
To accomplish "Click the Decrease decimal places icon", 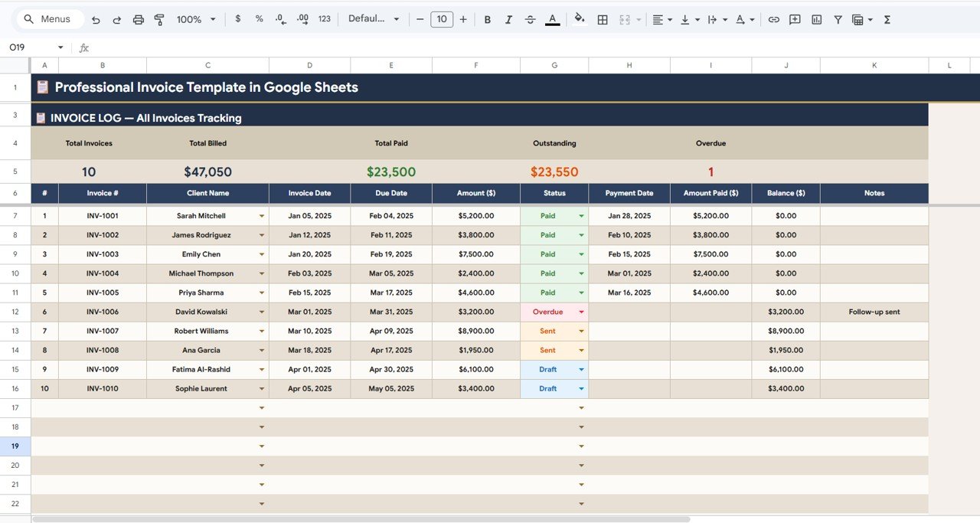I will (279, 19).
